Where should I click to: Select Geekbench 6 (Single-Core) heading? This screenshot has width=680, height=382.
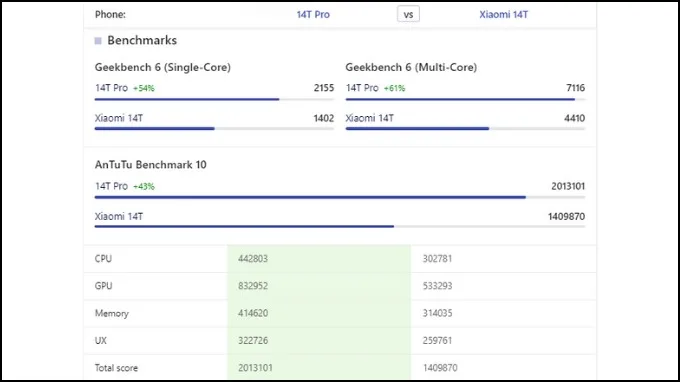(163, 67)
